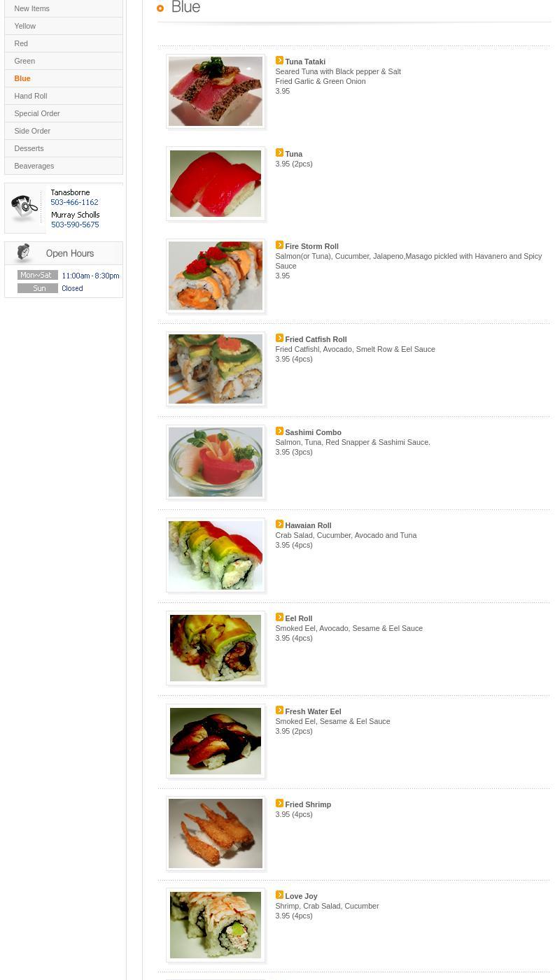Click the arrow icon next to Hawaian Roll
The width and height of the screenshot is (555, 980).
(279, 525)
